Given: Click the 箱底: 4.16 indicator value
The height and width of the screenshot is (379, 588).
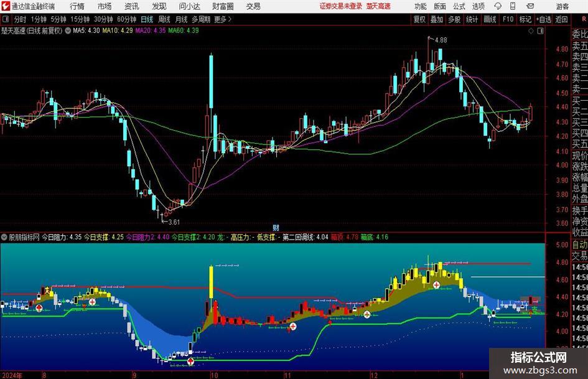Looking at the screenshot, I should (374, 237).
